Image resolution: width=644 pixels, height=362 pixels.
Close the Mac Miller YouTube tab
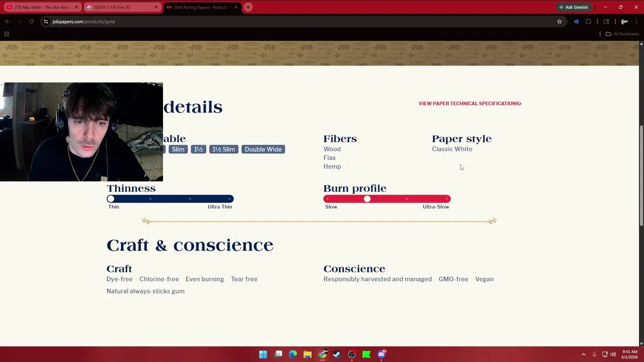click(76, 7)
